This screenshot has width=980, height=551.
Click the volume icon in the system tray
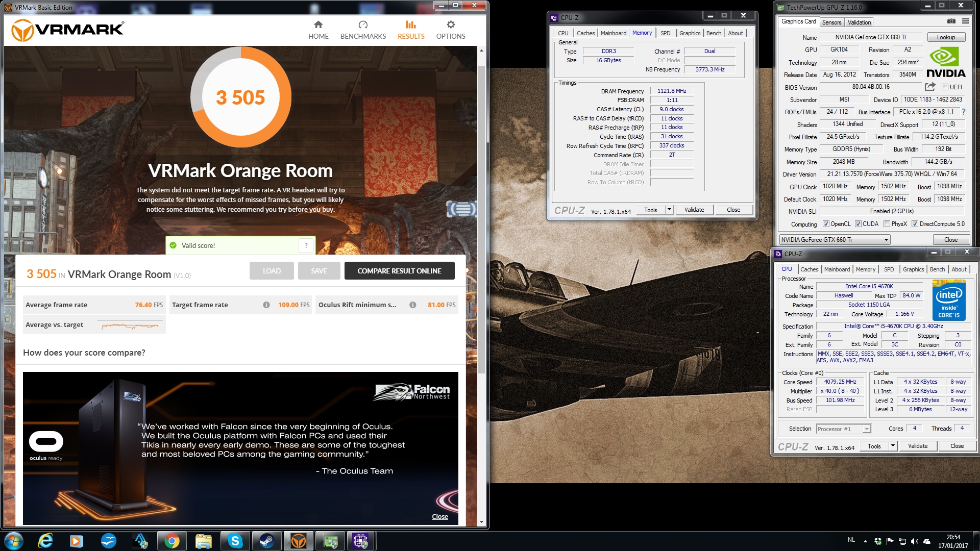tap(914, 541)
